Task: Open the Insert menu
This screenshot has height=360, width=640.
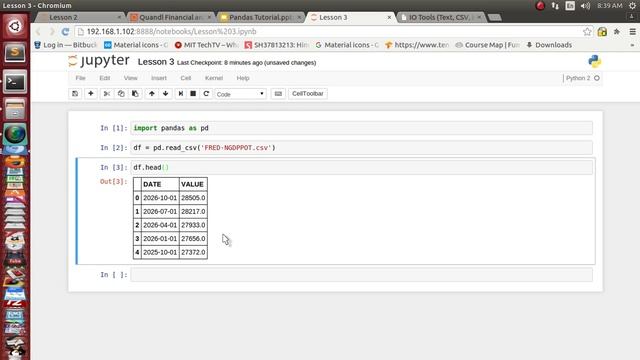Action: click(x=159, y=78)
